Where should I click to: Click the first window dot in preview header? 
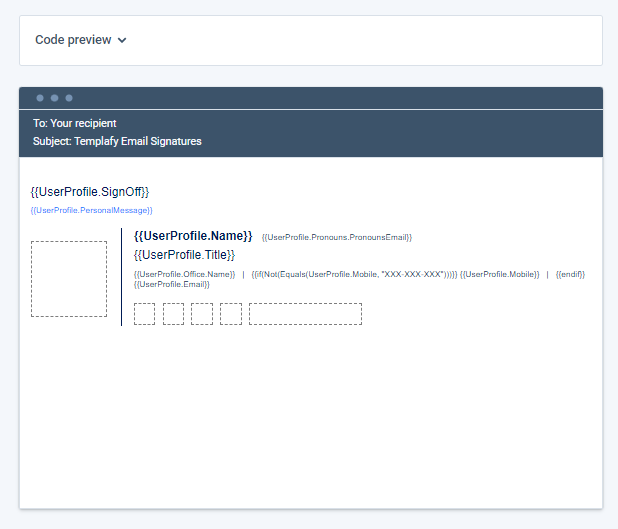[40, 98]
